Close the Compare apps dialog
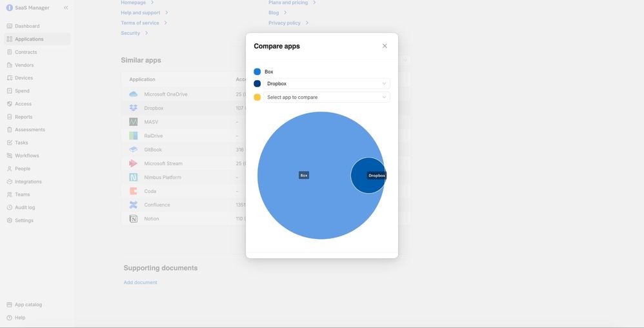 [x=385, y=46]
